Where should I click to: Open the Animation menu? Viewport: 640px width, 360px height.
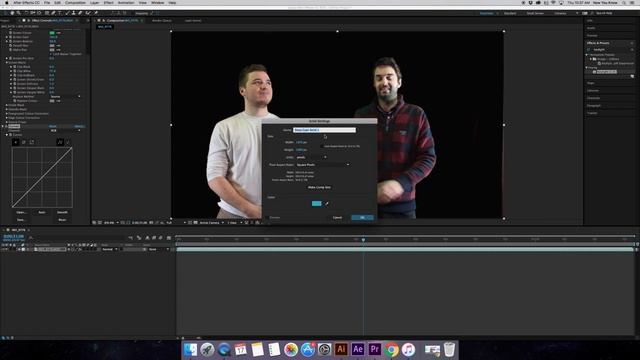click(x=126, y=2)
